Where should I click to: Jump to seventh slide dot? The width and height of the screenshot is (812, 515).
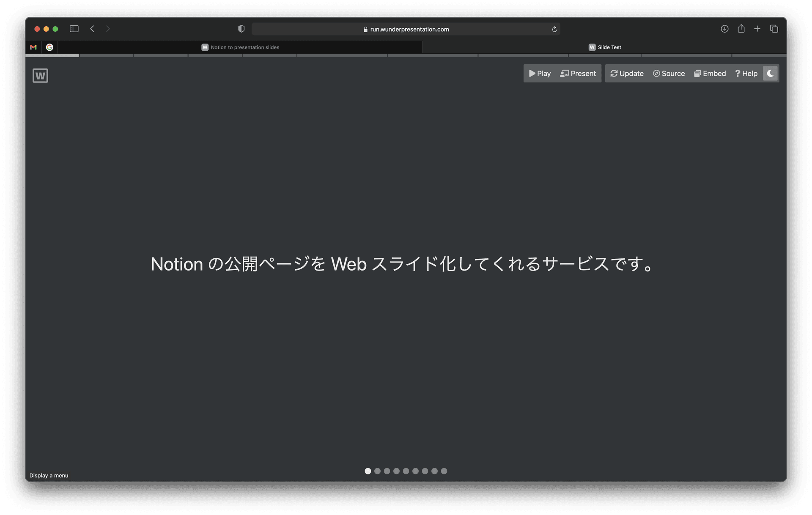click(x=425, y=471)
